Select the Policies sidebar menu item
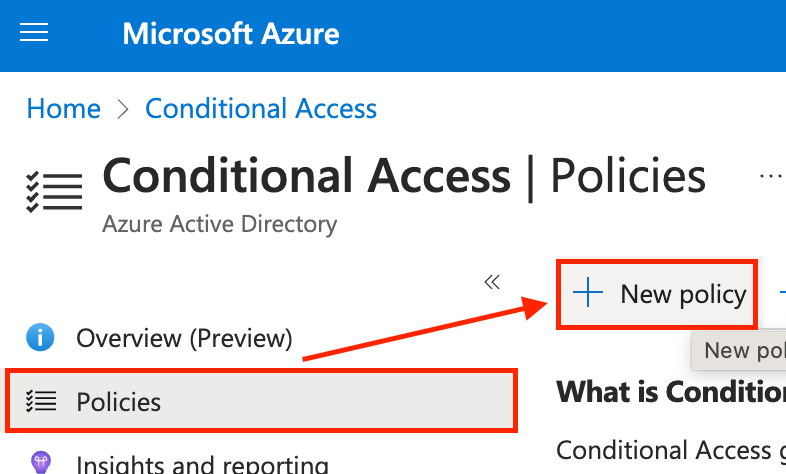Image resolution: width=786 pixels, height=474 pixels. point(260,402)
